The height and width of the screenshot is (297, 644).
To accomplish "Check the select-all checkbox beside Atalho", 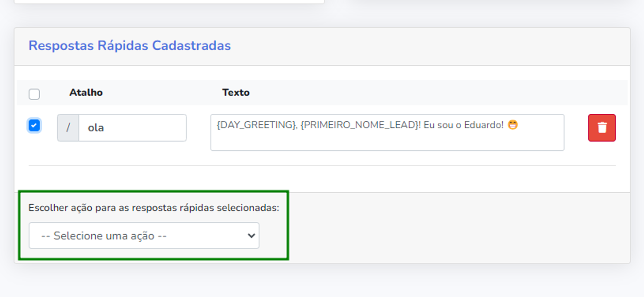I will [34, 94].
